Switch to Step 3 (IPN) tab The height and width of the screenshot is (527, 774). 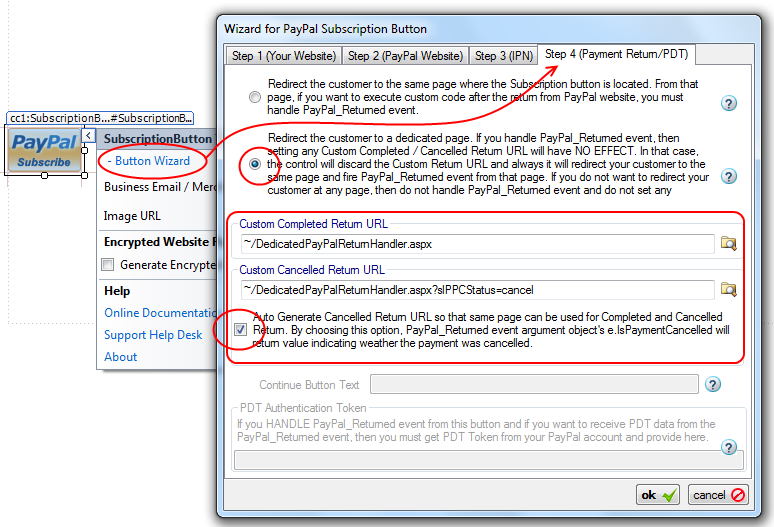pos(504,56)
